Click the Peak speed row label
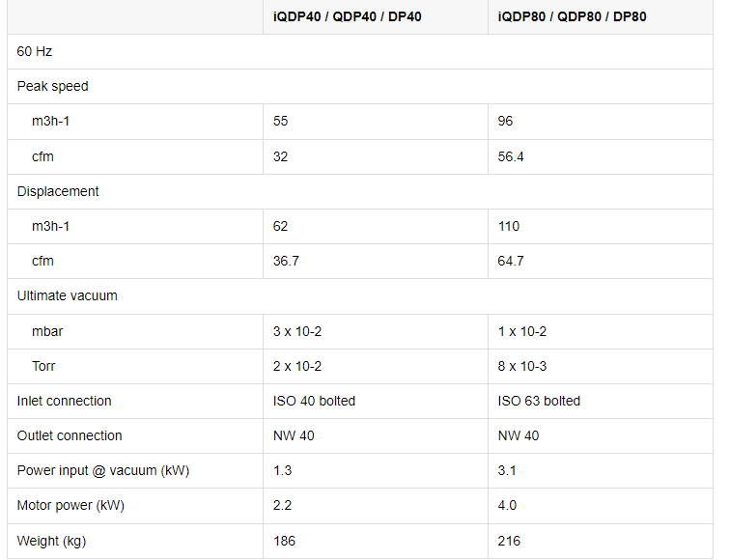 (x=52, y=86)
